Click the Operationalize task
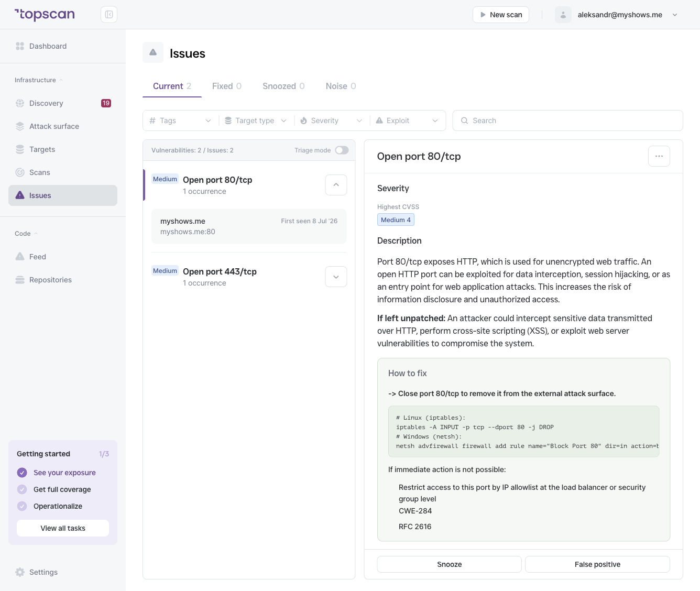The height and width of the screenshot is (591, 700). coord(58,506)
